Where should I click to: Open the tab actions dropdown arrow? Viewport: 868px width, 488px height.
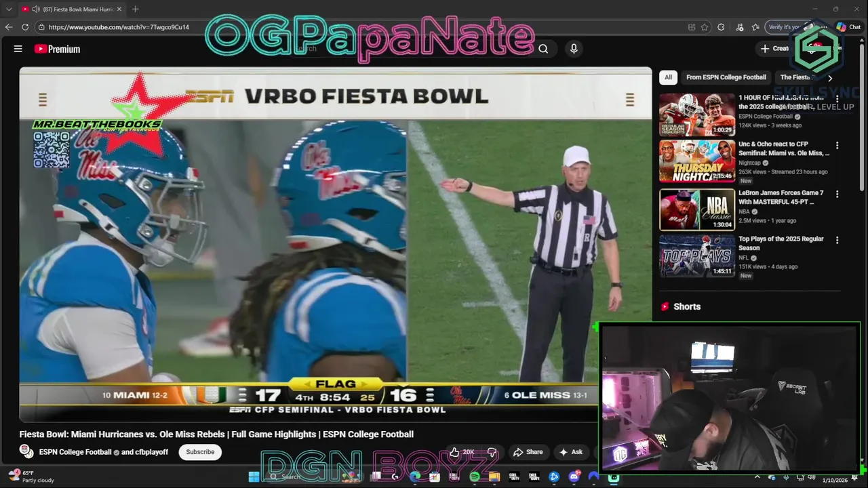click(9, 9)
